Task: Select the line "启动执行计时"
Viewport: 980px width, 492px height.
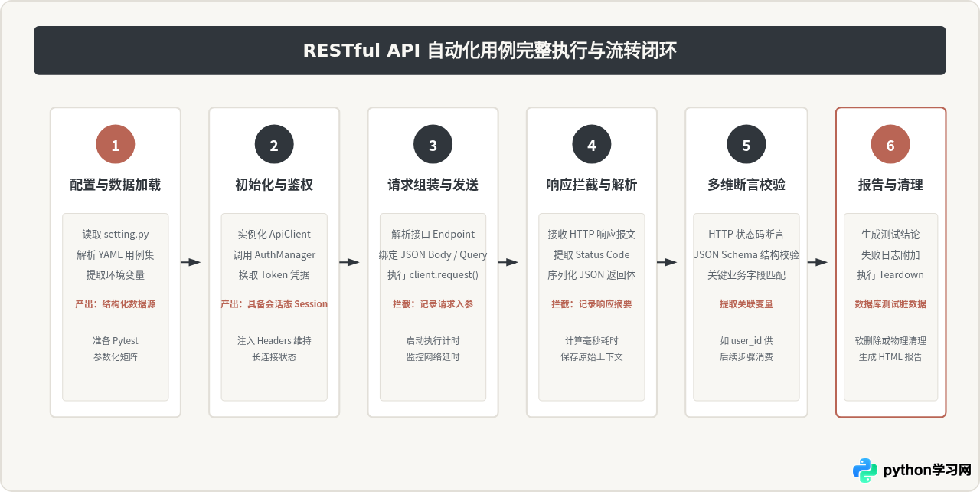Action: pos(433,341)
